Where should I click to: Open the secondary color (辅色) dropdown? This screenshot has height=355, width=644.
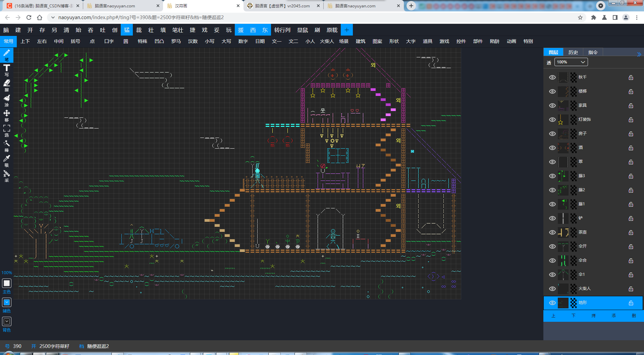point(7,302)
